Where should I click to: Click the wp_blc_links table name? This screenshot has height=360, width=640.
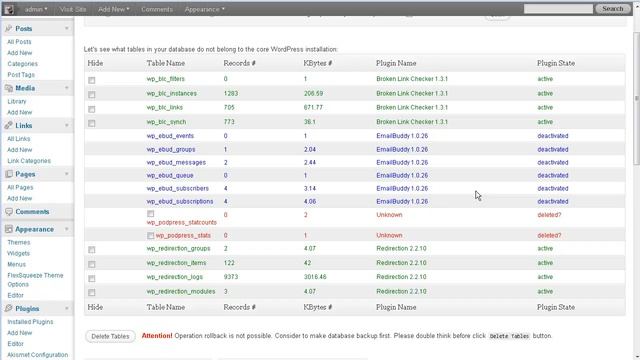[164, 107]
